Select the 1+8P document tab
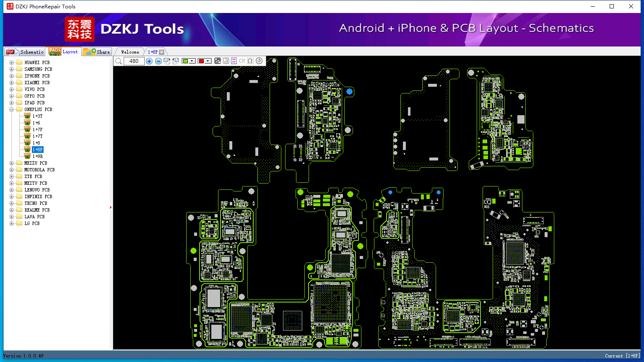The height and width of the screenshot is (362, 644). pyautogui.click(x=153, y=52)
